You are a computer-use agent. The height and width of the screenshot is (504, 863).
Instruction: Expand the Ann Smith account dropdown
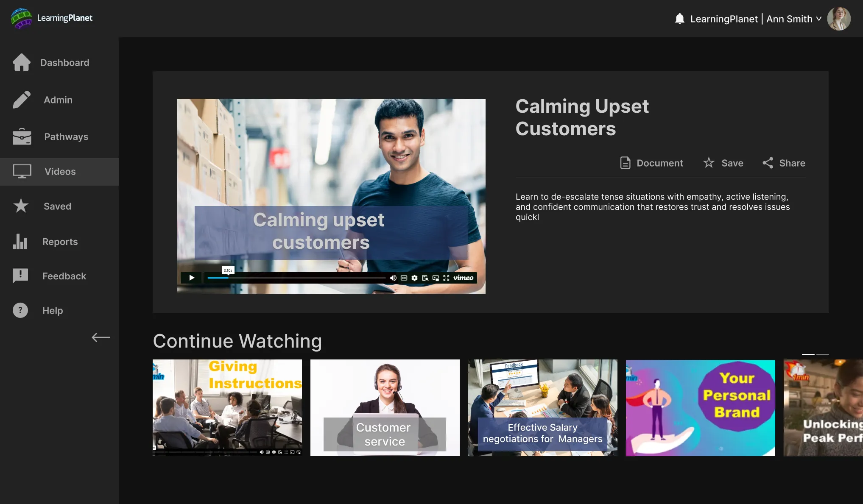point(818,19)
